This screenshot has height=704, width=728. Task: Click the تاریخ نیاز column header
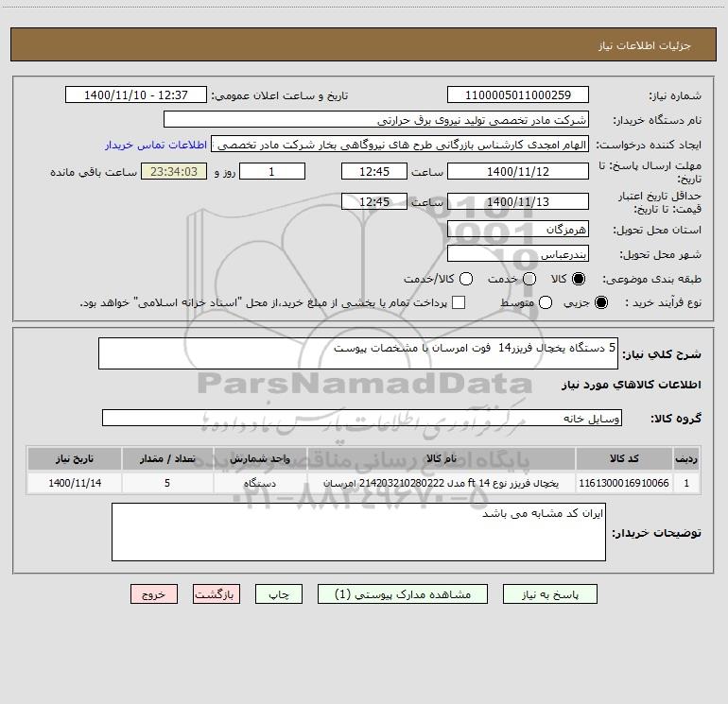coord(75,458)
